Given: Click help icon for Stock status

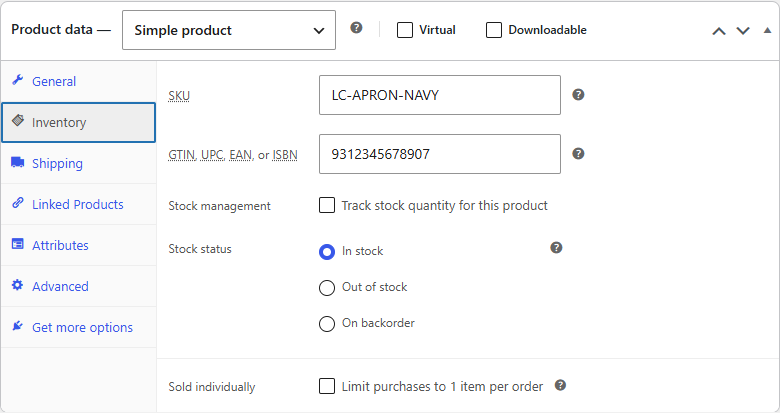Looking at the screenshot, I should (x=556, y=248).
